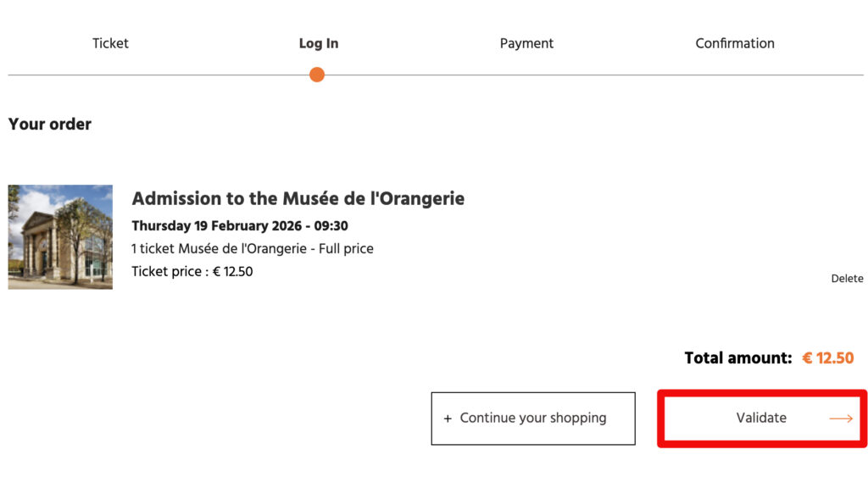Go to the Payment step
This screenshot has width=868, height=488.
[526, 43]
